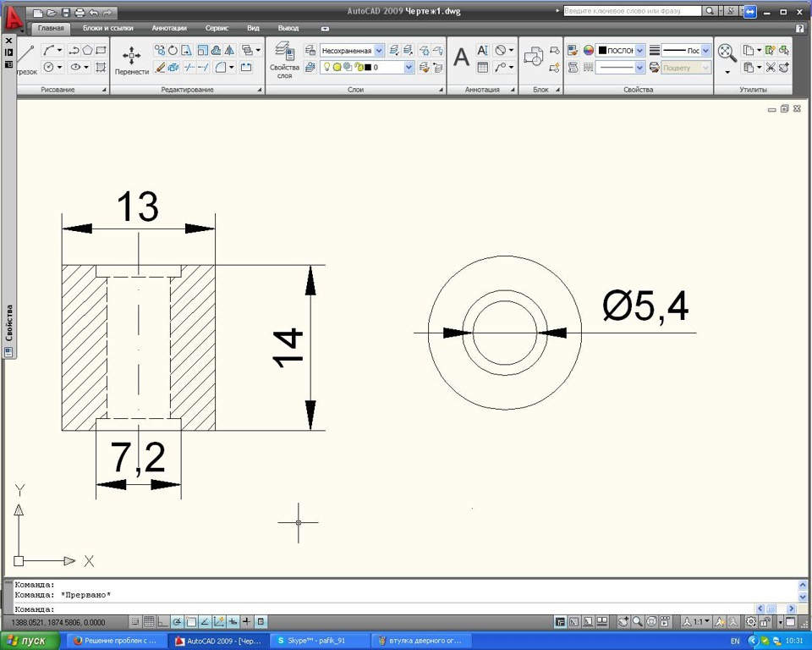Screen dimensions: 812x650
Task: Open the втулка дверного taskbar window
Action: click(x=421, y=641)
